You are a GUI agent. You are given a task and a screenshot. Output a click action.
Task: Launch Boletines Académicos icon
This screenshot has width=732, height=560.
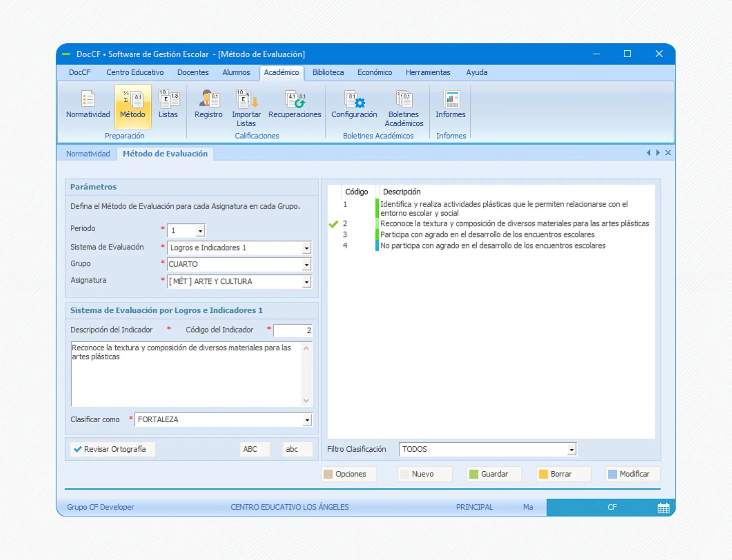point(404,108)
